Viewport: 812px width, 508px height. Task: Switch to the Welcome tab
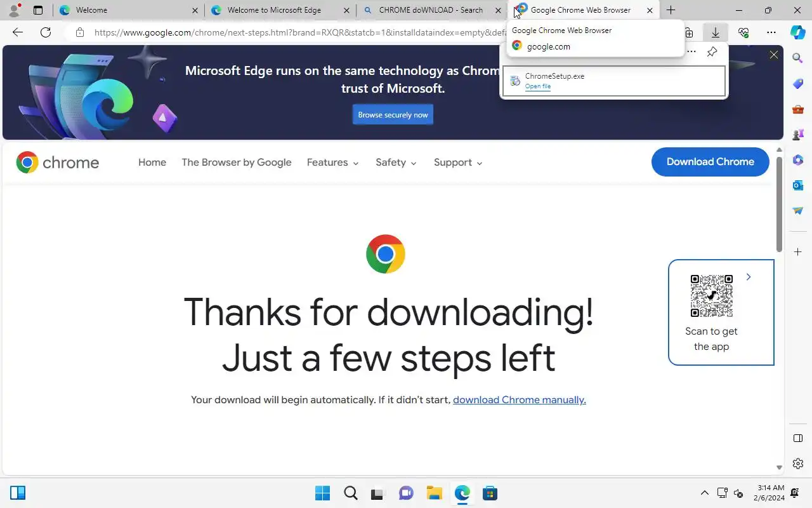click(x=128, y=10)
